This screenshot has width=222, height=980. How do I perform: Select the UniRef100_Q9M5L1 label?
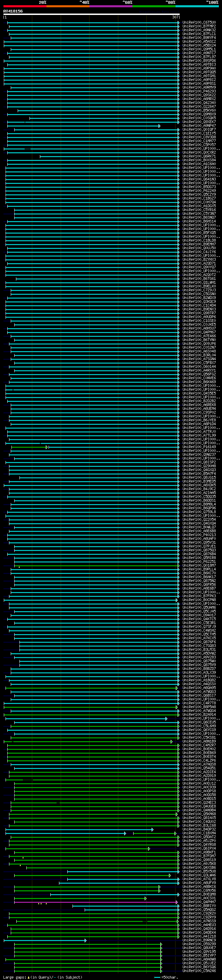pyautogui.click(x=199, y=49)
